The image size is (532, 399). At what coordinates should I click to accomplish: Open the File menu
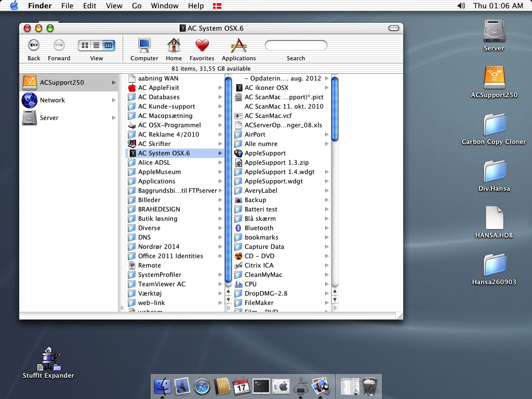point(67,6)
